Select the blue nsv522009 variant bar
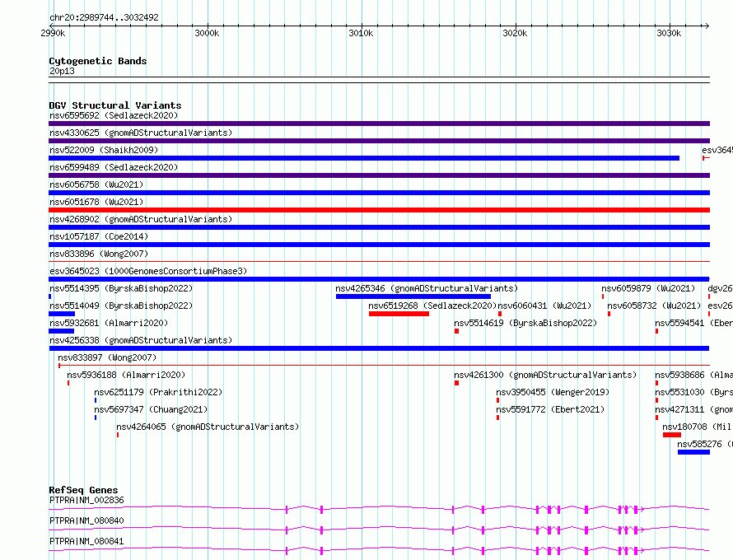 coord(364,158)
